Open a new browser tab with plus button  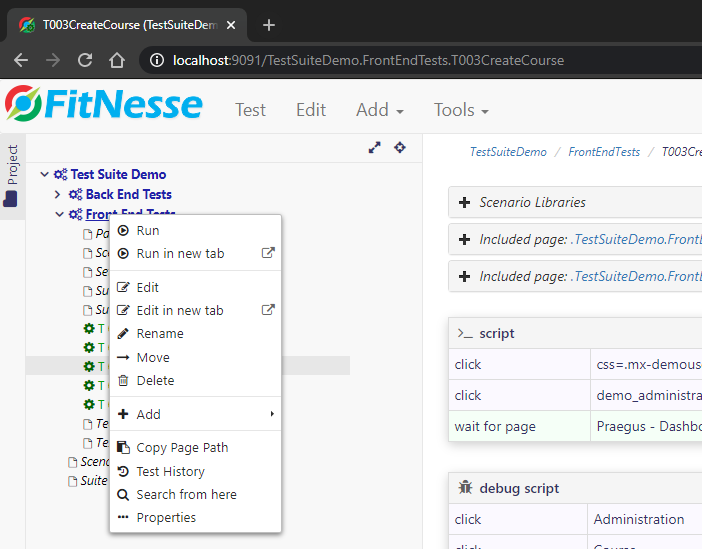point(269,25)
